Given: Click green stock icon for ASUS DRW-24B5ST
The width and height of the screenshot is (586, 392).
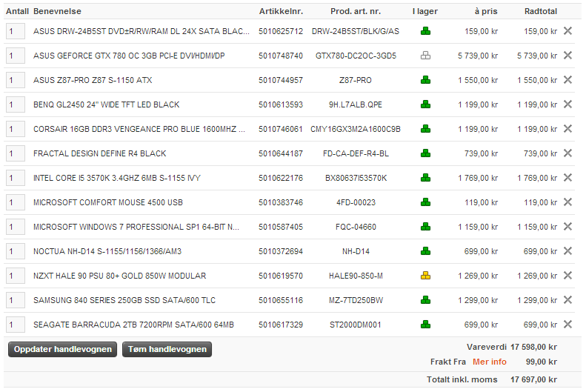Looking at the screenshot, I should (425, 31).
